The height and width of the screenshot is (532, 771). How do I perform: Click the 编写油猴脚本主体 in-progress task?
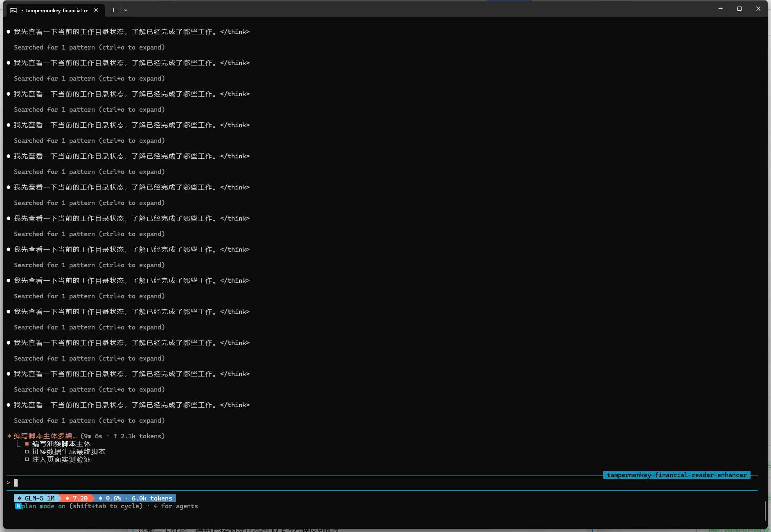coord(61,444)
